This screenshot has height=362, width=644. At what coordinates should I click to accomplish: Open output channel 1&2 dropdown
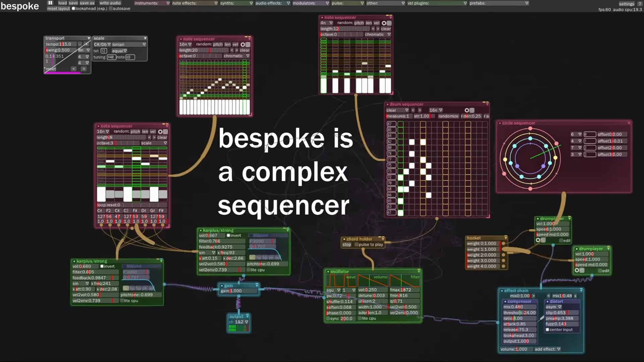(241, 322)
